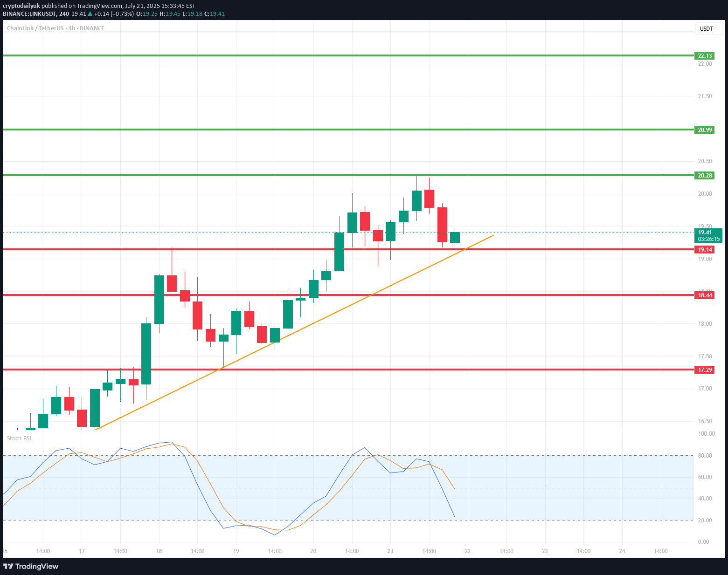Click the 17.50 price axis tick
Image resolution: width=728 pixels, height=575 pixels.
tap(705, 356)
